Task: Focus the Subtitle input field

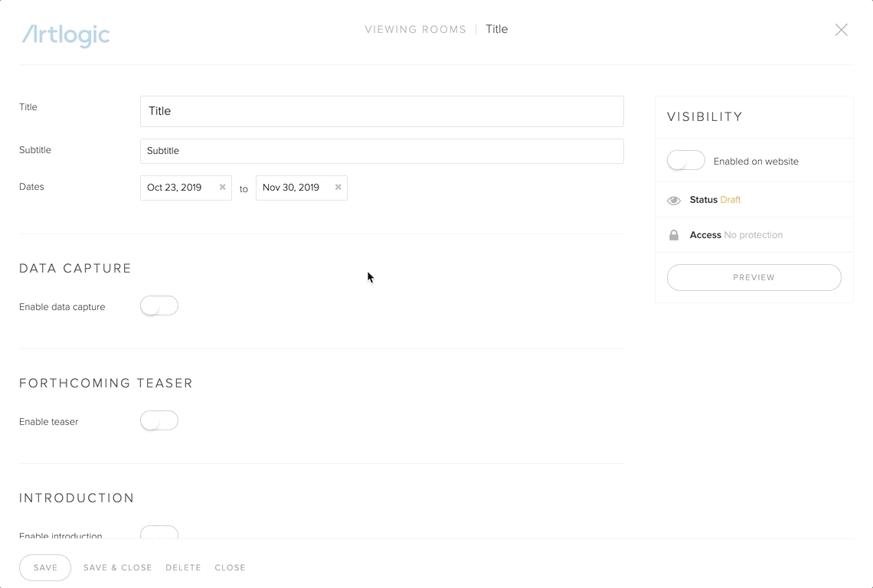Action: point(382,151)
